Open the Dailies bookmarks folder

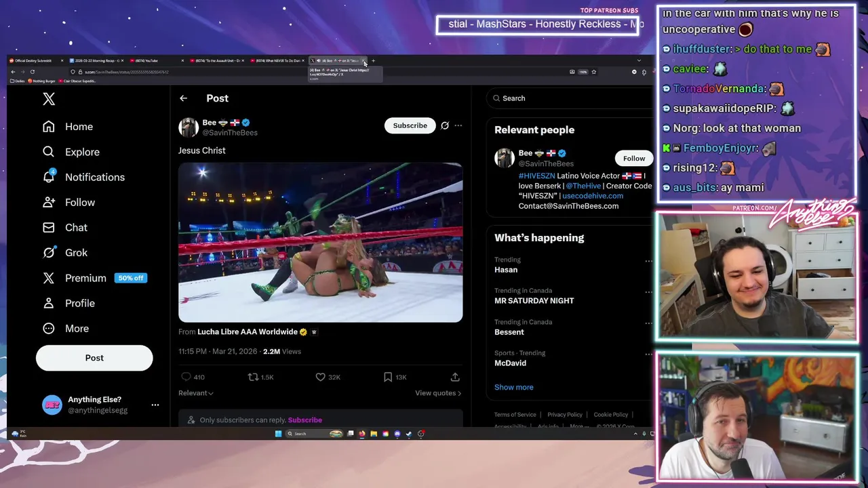click(x=18, y=81)
